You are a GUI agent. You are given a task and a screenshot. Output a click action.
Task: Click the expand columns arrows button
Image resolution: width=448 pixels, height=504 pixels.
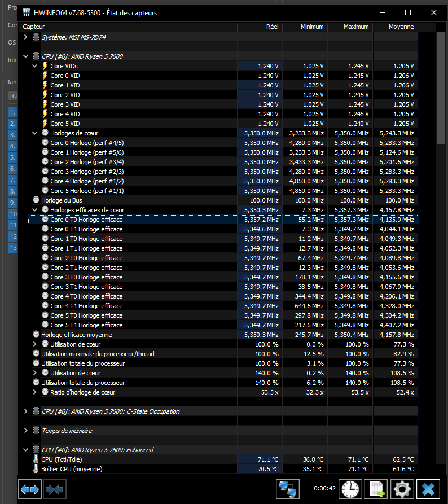click(x=30, y=489)
